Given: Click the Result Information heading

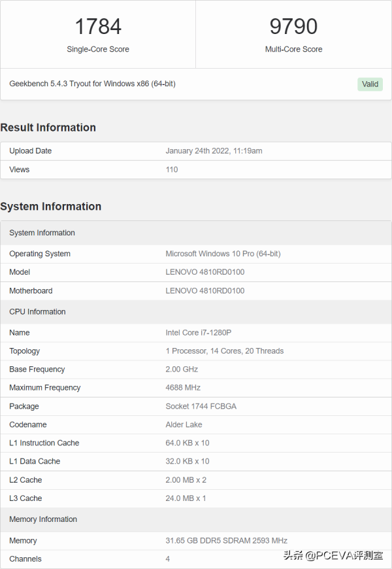Looking at the screenshot, I should (48, 128).
